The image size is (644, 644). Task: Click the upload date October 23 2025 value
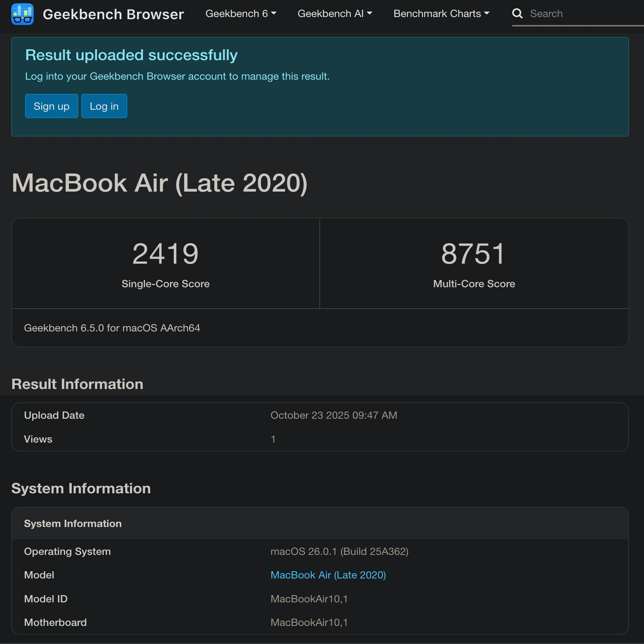coord(334,415)
